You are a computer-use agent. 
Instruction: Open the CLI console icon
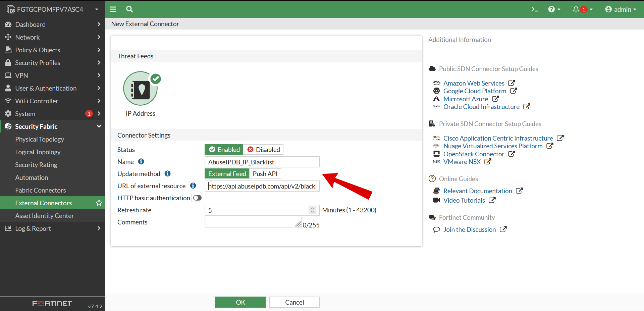pos(535,9)
